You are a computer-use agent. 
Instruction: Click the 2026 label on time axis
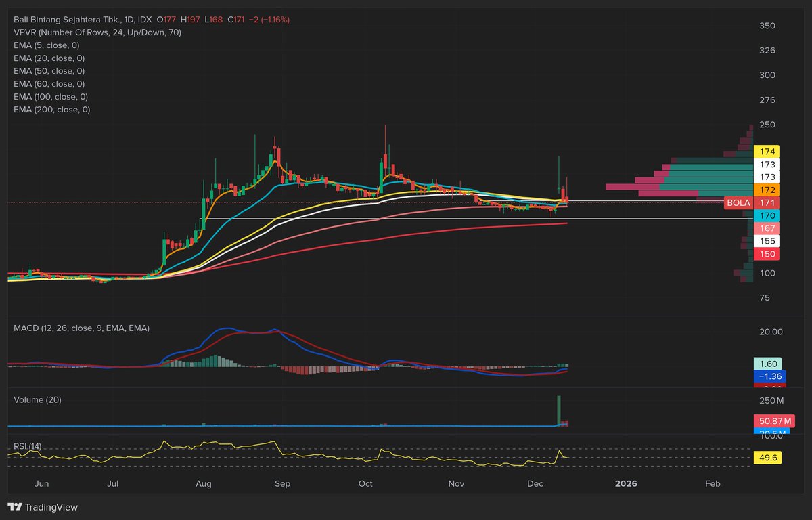click(626, 484)
